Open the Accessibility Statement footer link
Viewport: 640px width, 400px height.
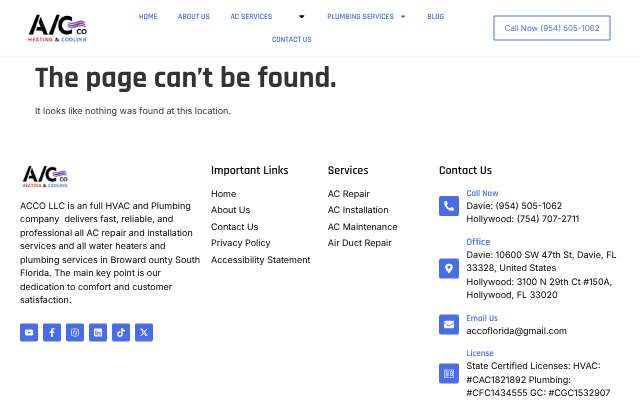260,260
